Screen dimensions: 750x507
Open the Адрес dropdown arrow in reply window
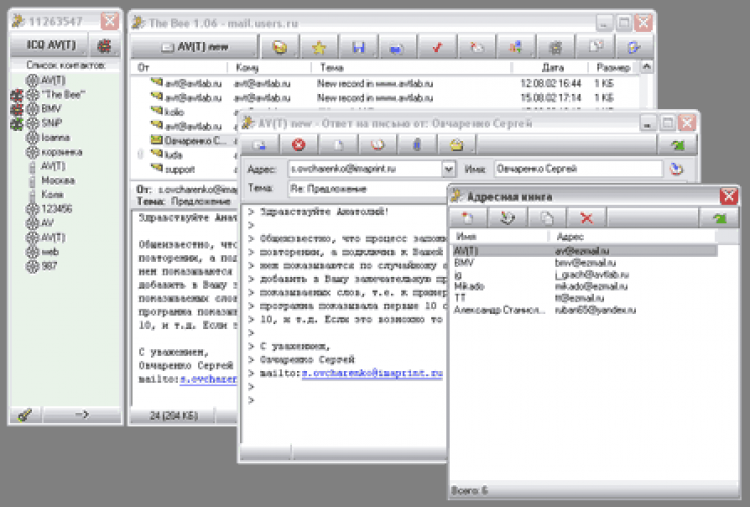click(x=448, y=169)
